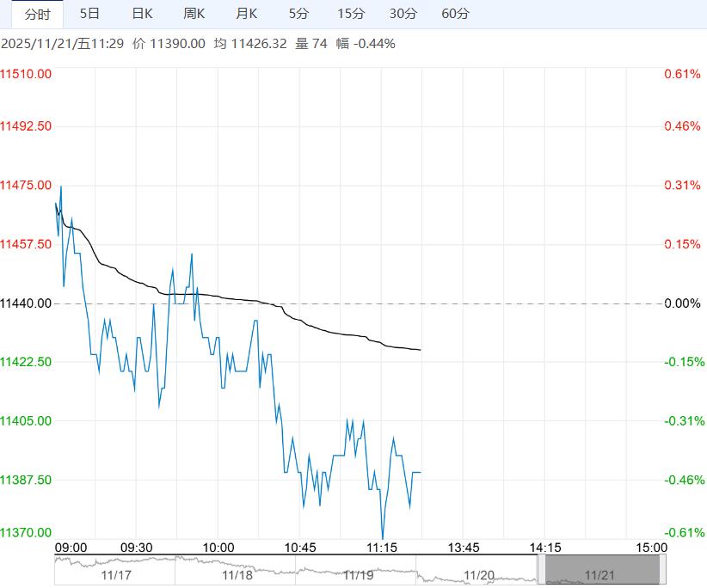707x588 pixels.
Task: Click the price line's lowest point near 11:15
Action: (382, 538)
